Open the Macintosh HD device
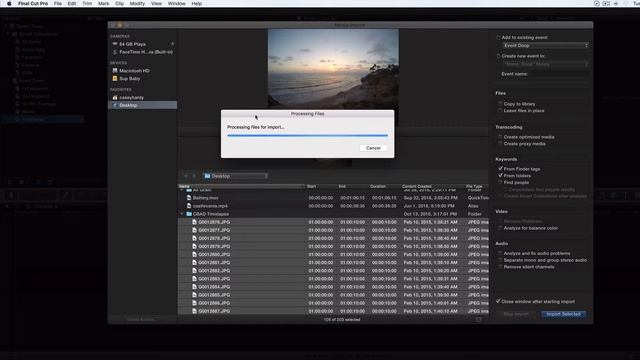Screen dimensions: 640x360 pyautogui.click(x=134, y=71)
